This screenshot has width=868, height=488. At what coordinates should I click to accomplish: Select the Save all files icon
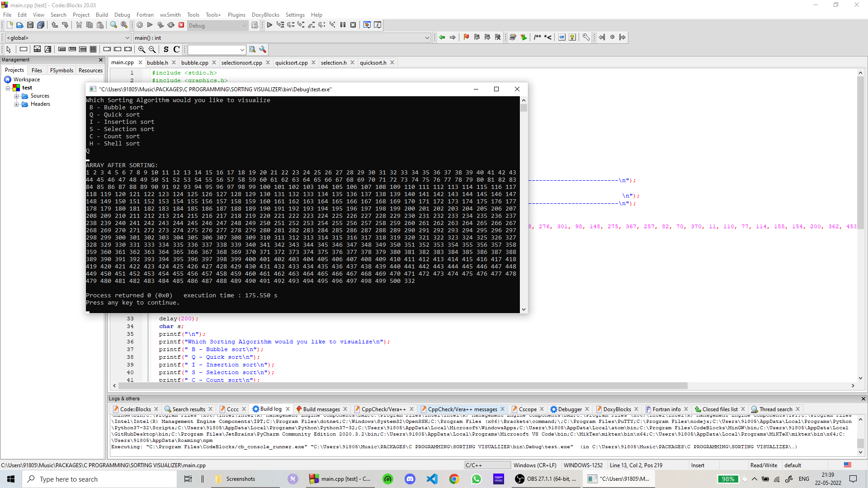[40, 25]
